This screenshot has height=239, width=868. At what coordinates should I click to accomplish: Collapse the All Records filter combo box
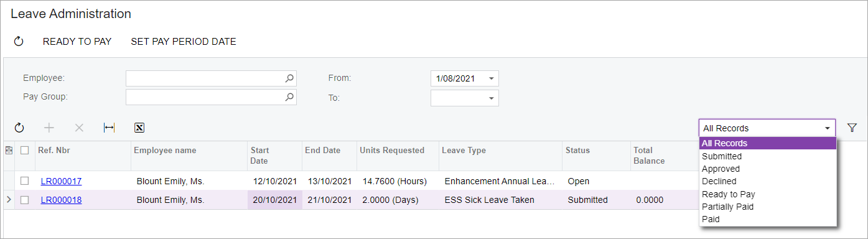[828, 128]
